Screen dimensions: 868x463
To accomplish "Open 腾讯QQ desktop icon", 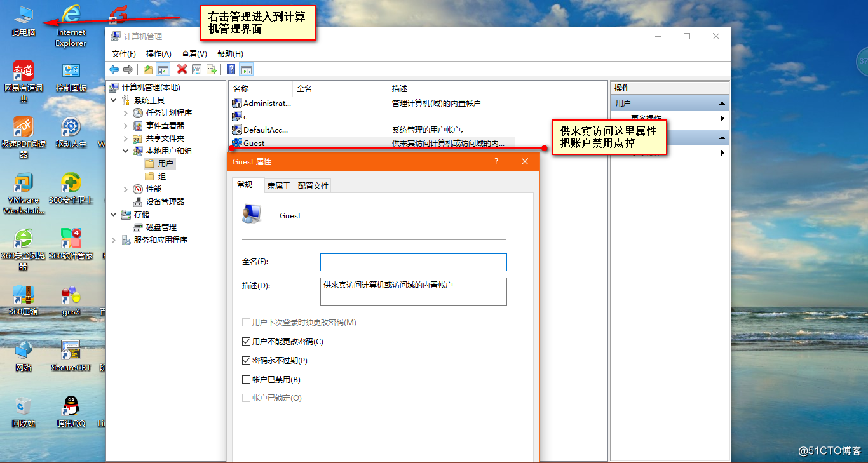I will pos(71,411).
